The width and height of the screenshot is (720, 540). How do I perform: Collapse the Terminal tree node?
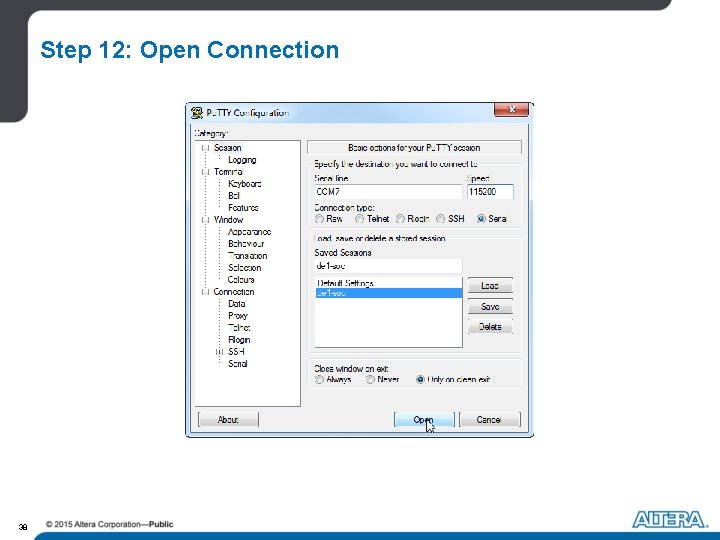[x=205, y=172]
